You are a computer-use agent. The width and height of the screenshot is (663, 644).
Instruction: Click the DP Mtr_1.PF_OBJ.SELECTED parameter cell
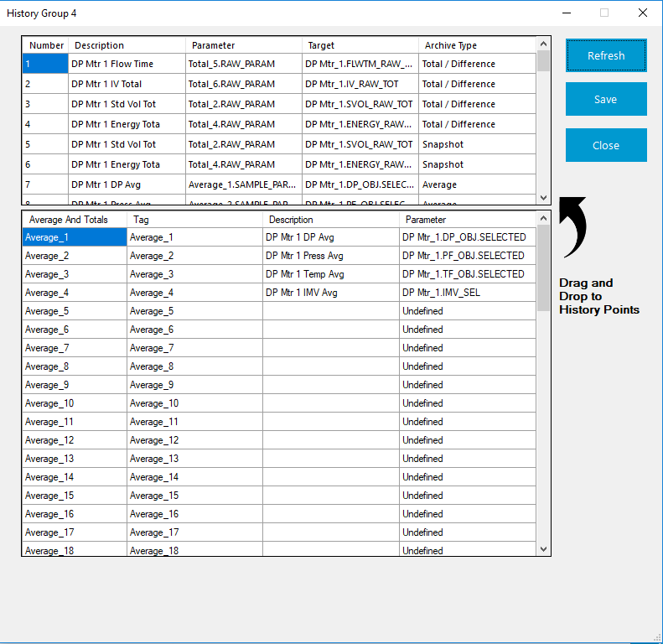pyautogui.click(x=468, y=256)
